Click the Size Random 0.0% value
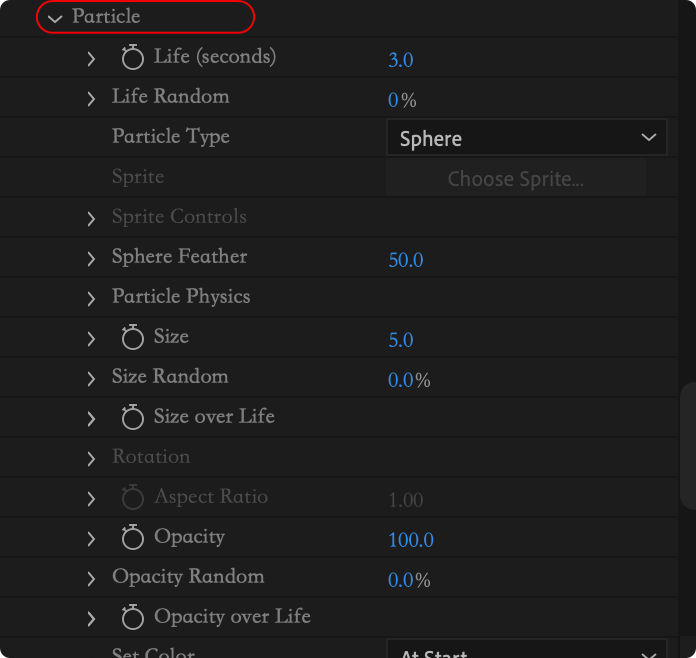 pyautogui.click(x=409, y=380)
